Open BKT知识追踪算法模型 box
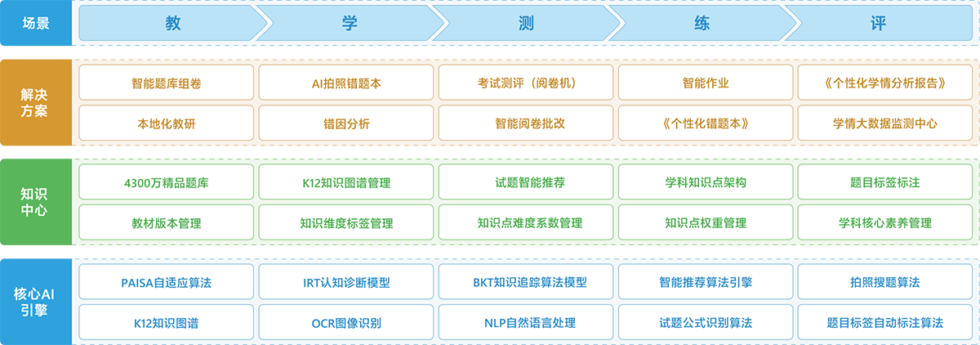 point(526,282)
